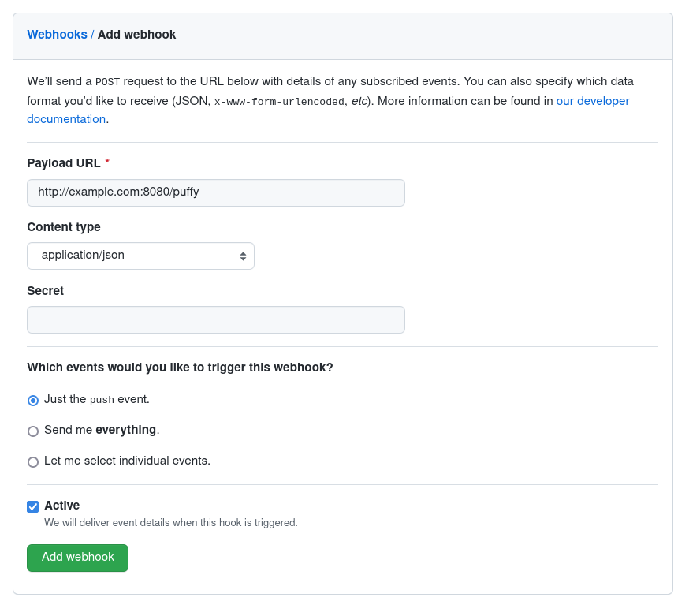Screen dimensions: 689x616
Task: Click the 'We will deliver event details' note
Action: pos(171,523)
